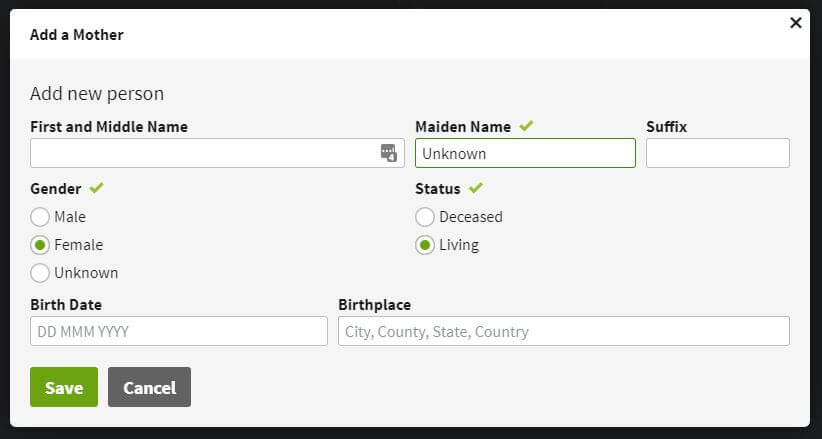The image size is (822, 439).
Task: Focus the Birthplace field
Action: click(x=563, y=331)
